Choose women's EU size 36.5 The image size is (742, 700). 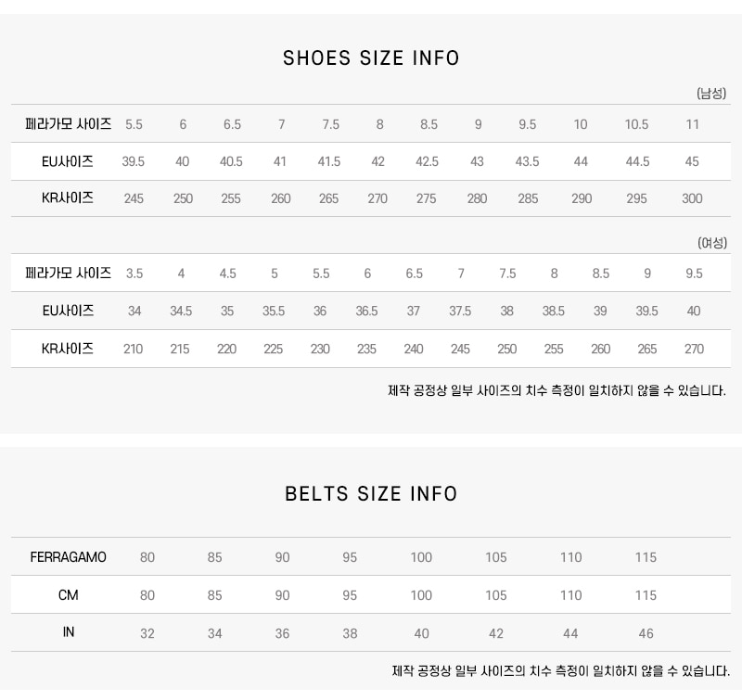point(367,311)
